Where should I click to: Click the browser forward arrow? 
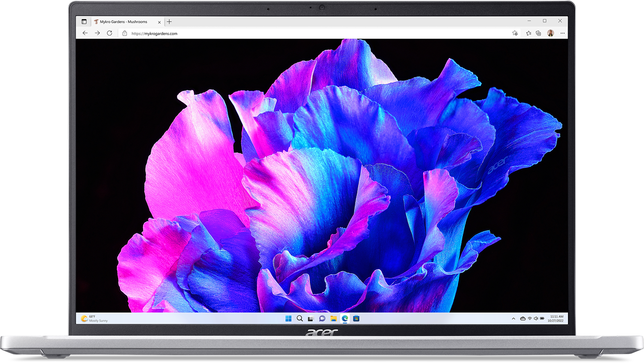pyautogui.click(x=97, y=33)
